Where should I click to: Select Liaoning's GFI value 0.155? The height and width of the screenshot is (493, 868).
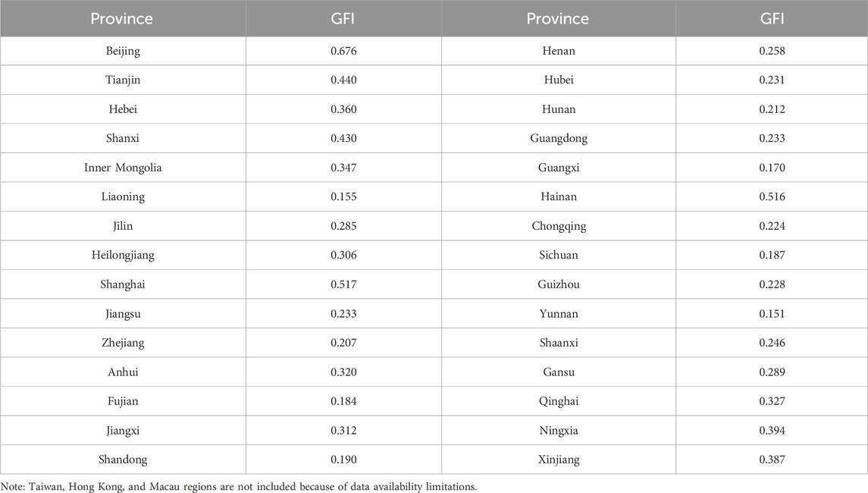[344, 197]
